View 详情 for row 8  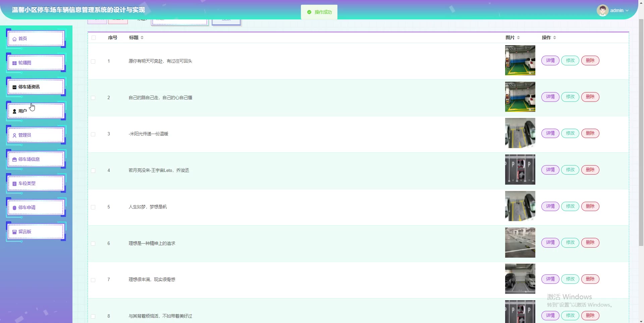[550, 316]
